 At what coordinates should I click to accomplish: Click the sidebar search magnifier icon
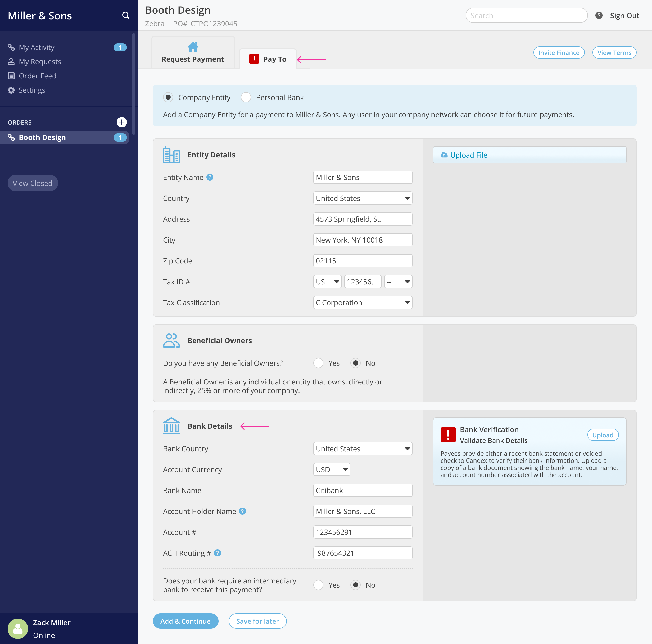point(126,16)
